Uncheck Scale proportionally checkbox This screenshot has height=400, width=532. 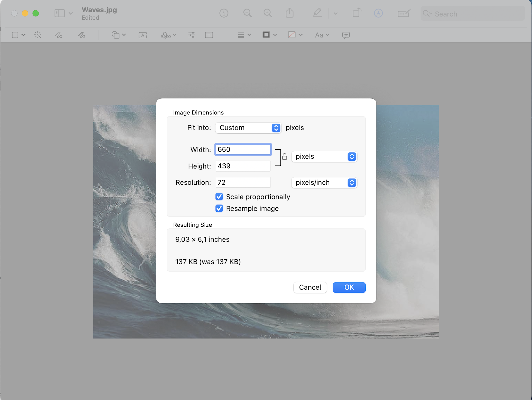click(219, 197)
